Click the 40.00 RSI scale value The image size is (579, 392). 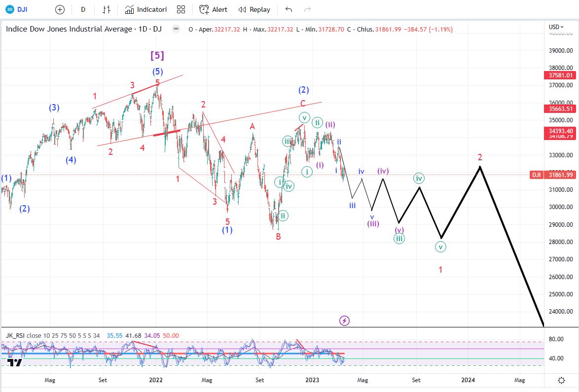click(x=556, y=358)
